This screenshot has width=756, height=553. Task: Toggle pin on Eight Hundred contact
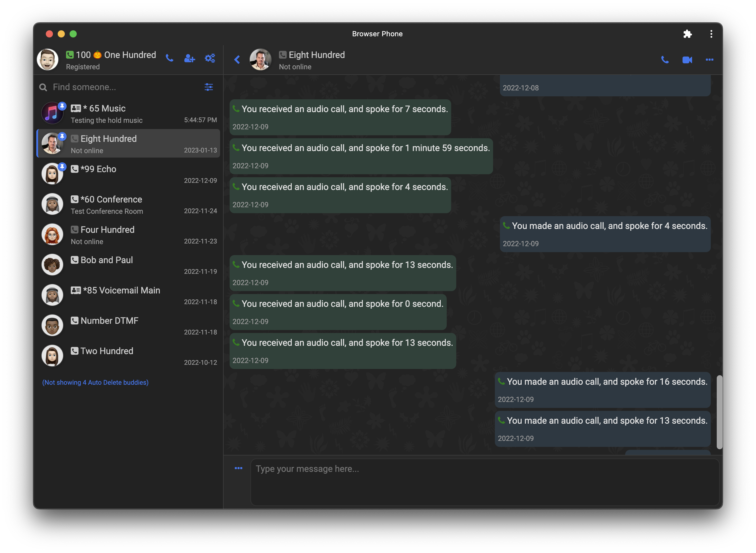pos(62,136)
